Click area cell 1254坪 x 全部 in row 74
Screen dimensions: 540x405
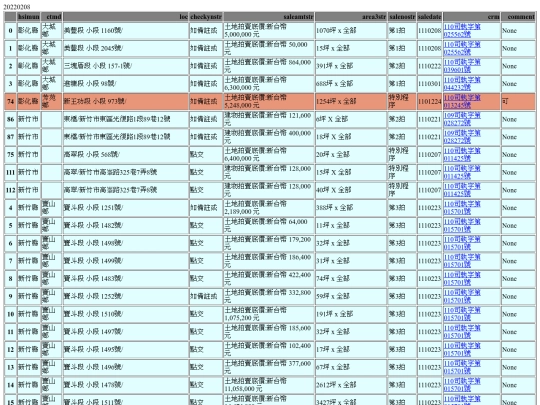[x=351, y=101]
